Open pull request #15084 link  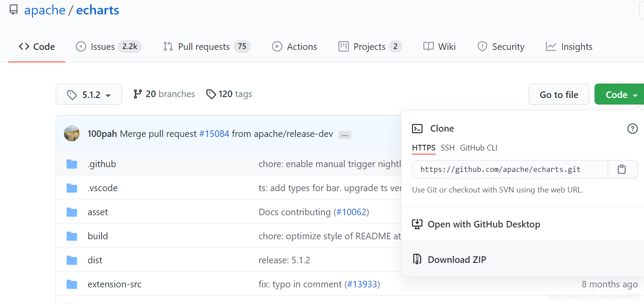click(214, 134)
